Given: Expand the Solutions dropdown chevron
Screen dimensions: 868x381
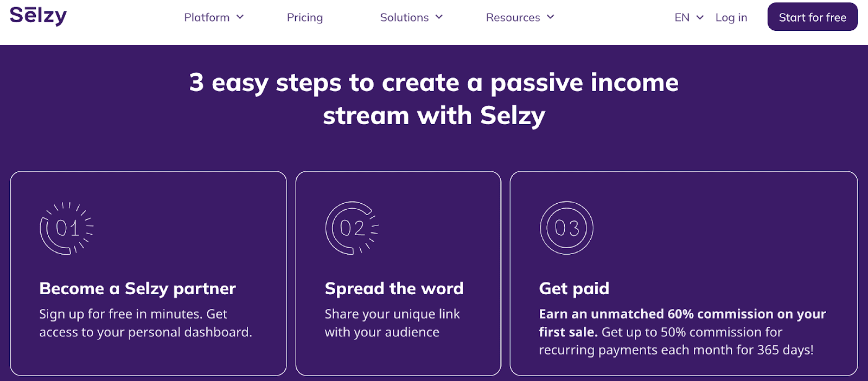Looking at the screenshot, I should click(x=439, y=17).
